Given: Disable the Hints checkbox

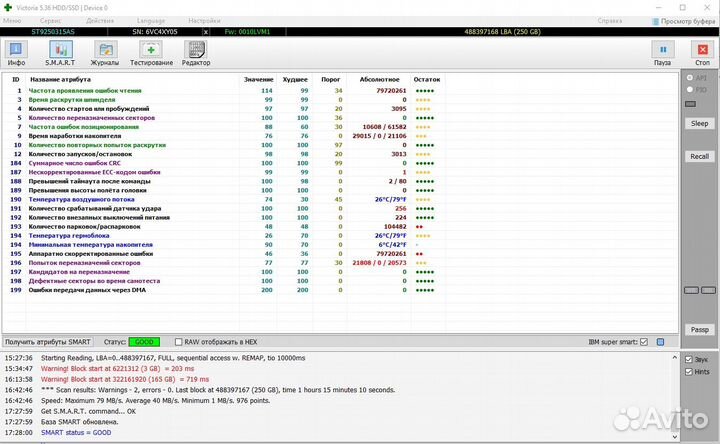Looking at the screenshot, I should (688, 372).
